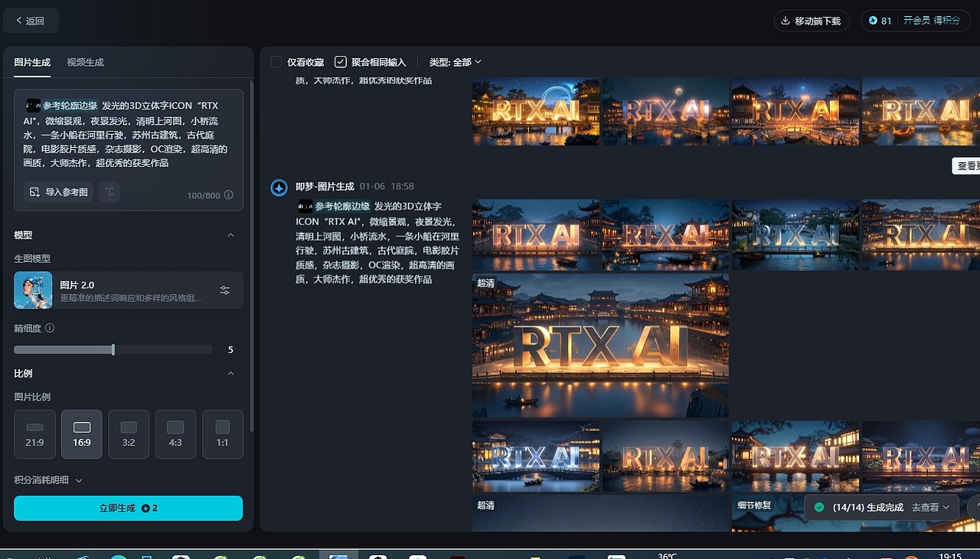Select the 01-06 18:58 timestamp
This screenshot has height=559, width=980.
[387, 186]
